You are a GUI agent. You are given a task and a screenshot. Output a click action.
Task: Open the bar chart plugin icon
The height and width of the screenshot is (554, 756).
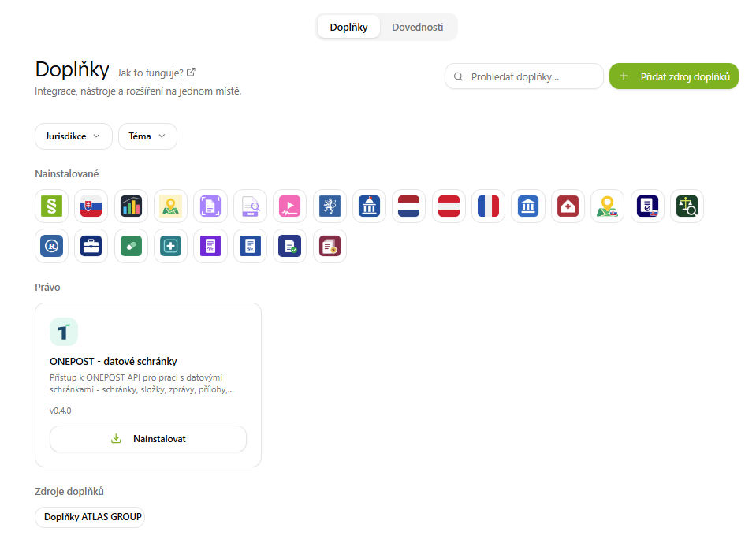(131, 206)
